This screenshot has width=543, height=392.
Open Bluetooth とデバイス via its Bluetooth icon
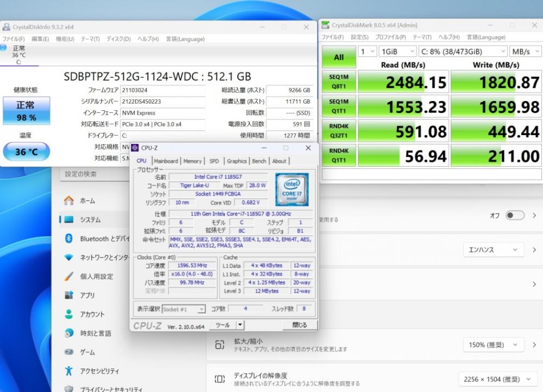[x=69, y=238]
